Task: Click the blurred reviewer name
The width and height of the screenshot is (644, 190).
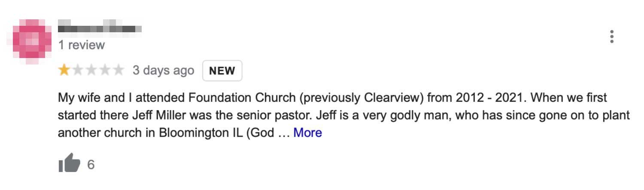Action: [x=100, y=26]
